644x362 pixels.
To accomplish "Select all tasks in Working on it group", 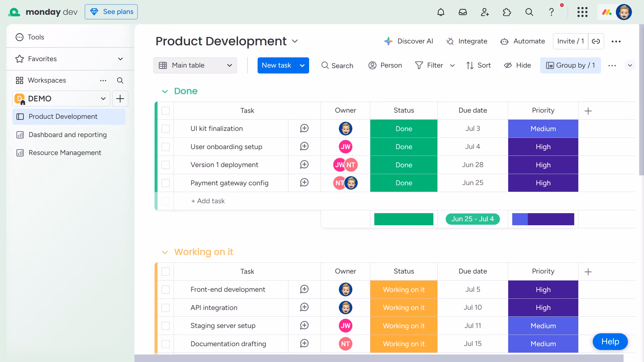I will point(166,272).
